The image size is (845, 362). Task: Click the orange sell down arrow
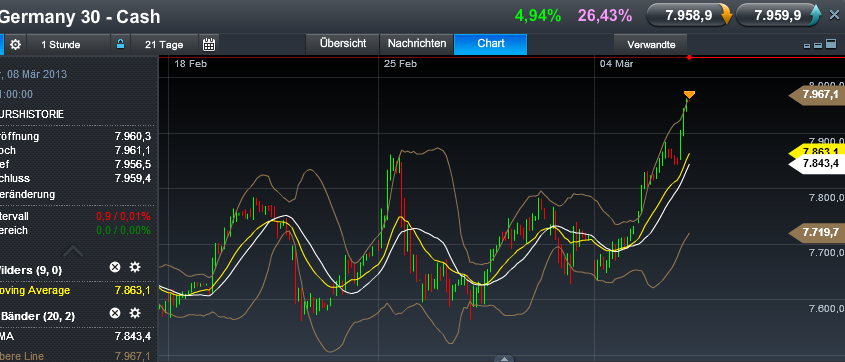(x=726, y=16)
